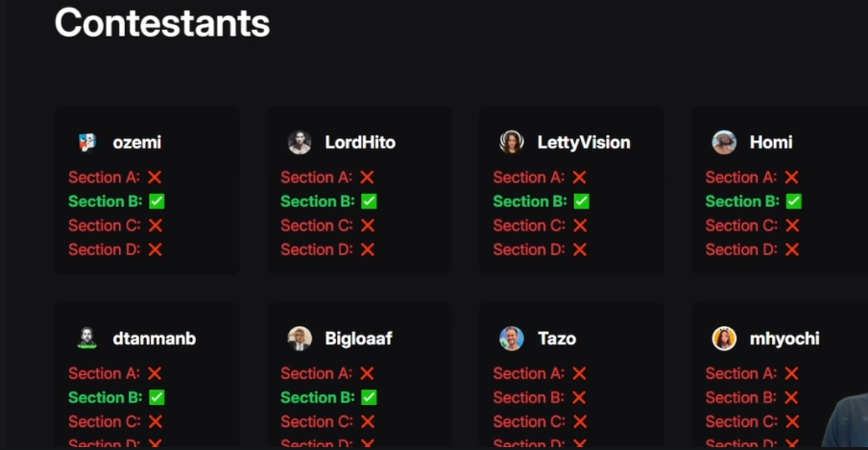Click dtanmanb's Section B label
The width and height of the screenshot is (868, 450).
105,397
